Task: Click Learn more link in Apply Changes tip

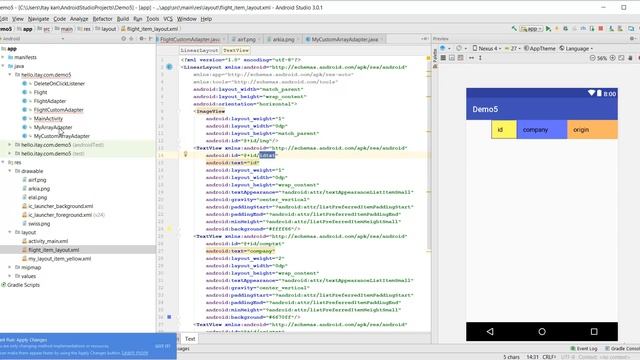Action: pyautogui.click(x=135, y=353)
